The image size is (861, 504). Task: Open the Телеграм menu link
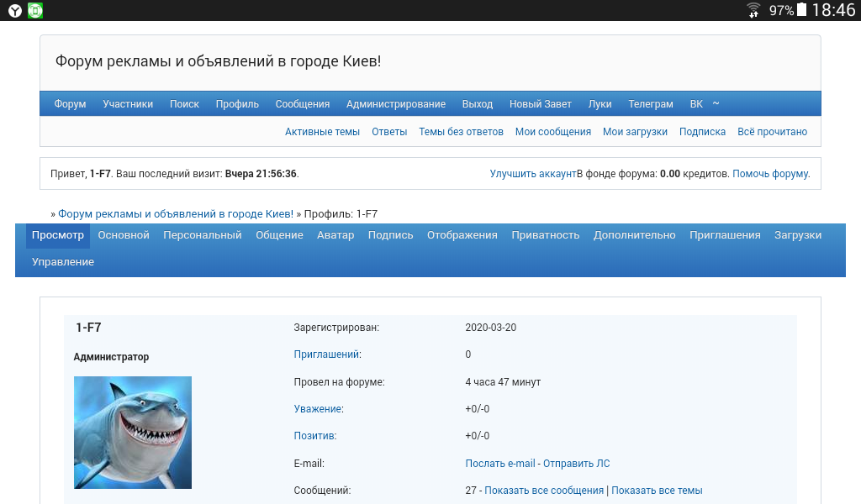(651, 104)
